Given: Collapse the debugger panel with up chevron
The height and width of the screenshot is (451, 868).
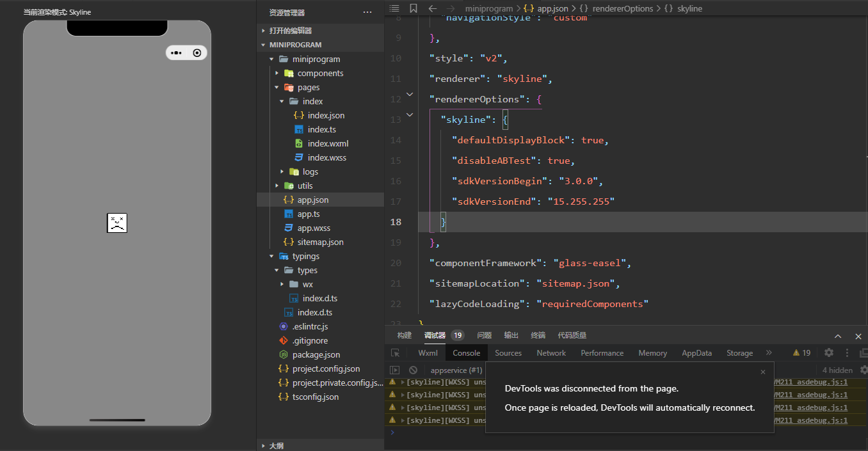Looking at the screenshot, I should (838, 336).
